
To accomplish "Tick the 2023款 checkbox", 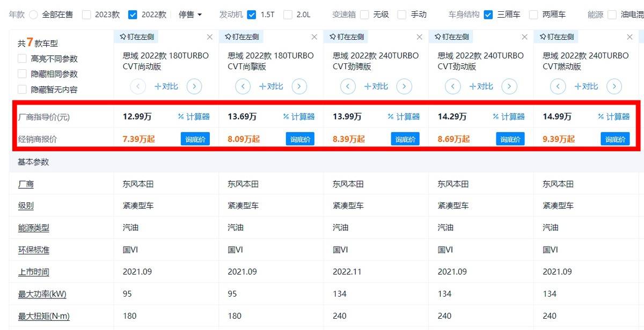I will 86,15.
